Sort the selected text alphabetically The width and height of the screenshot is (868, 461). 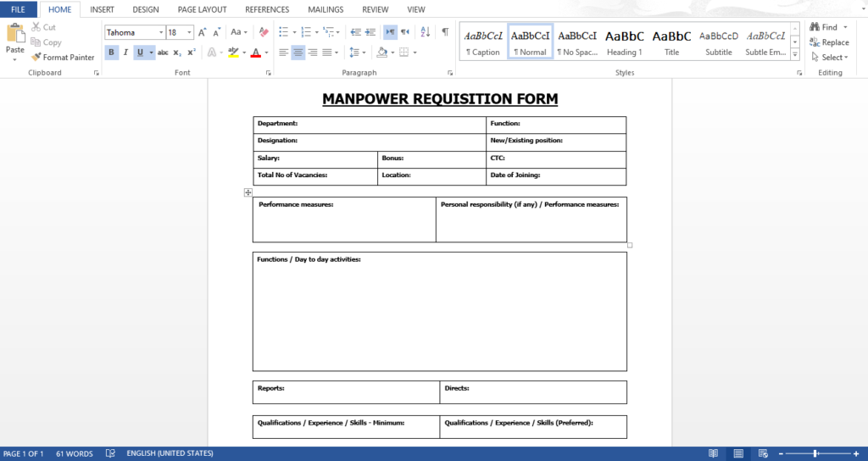pyautogui.click(x=426, y=32)
